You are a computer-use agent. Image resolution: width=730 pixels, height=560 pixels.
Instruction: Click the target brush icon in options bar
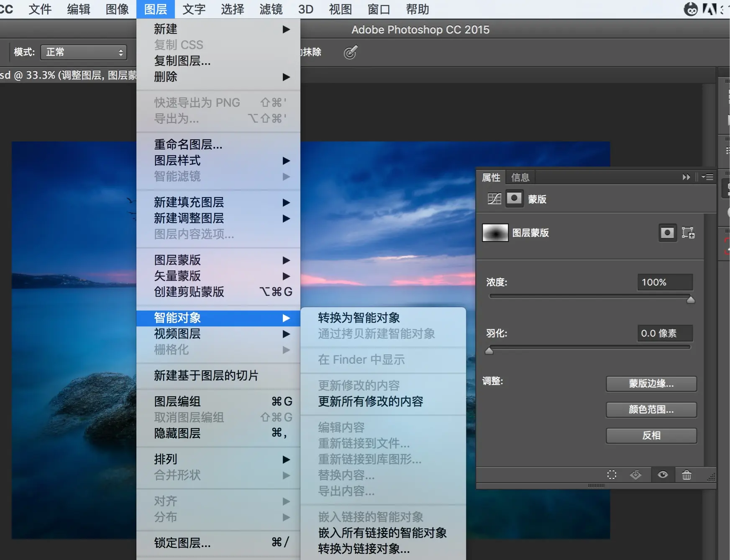(351, 52)
